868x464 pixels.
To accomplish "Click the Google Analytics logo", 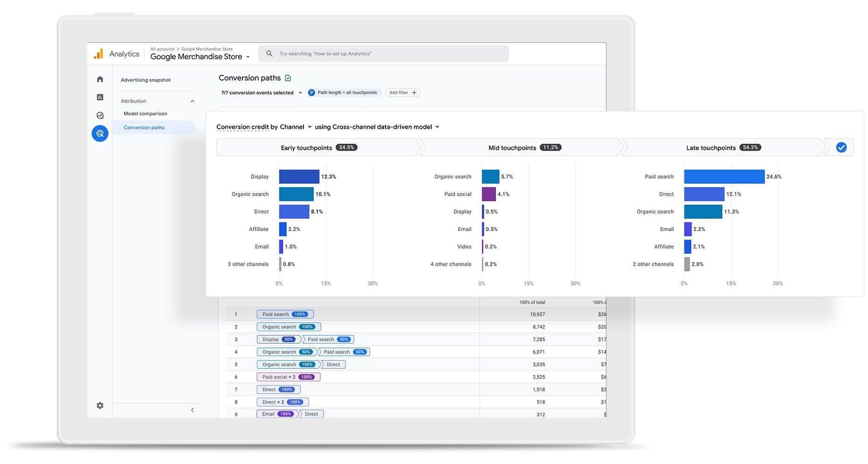I will click(x=98, y=54).
